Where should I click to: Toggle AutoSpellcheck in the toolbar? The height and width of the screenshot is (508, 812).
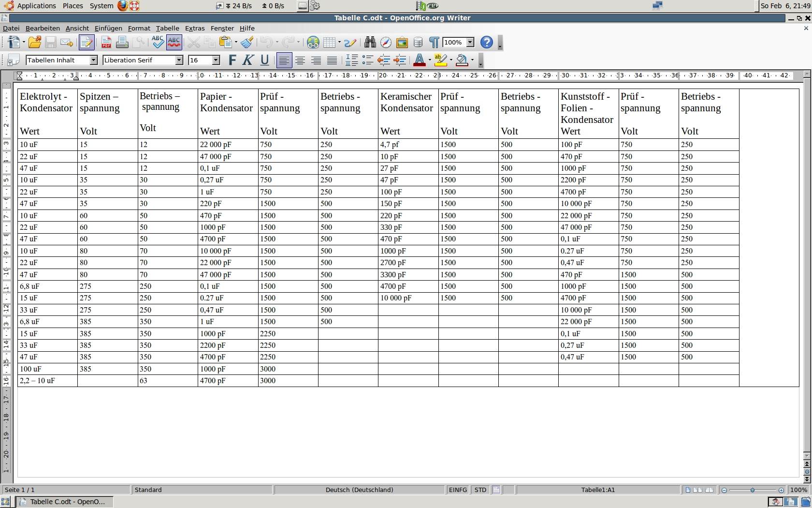(174, 43)
